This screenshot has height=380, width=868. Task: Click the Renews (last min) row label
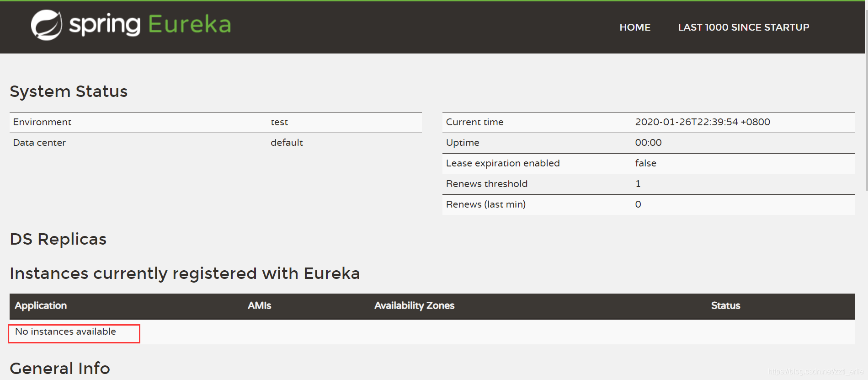pyautogui.click(x=485, y=204)
